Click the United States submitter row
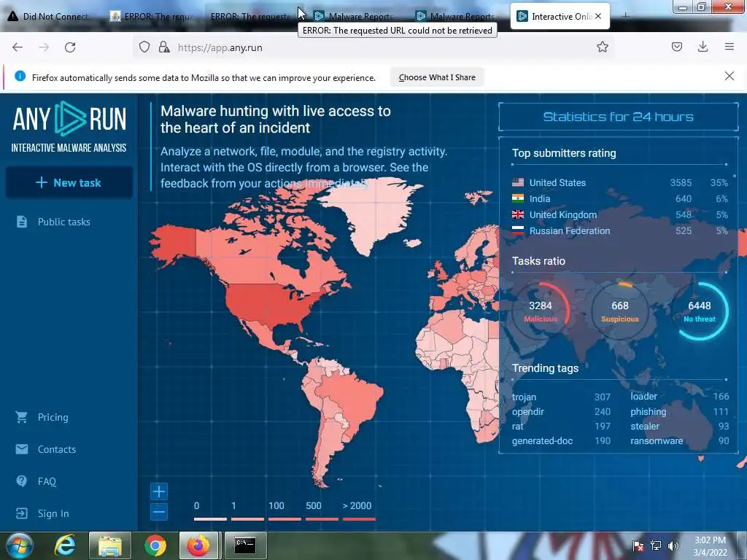 620,182
